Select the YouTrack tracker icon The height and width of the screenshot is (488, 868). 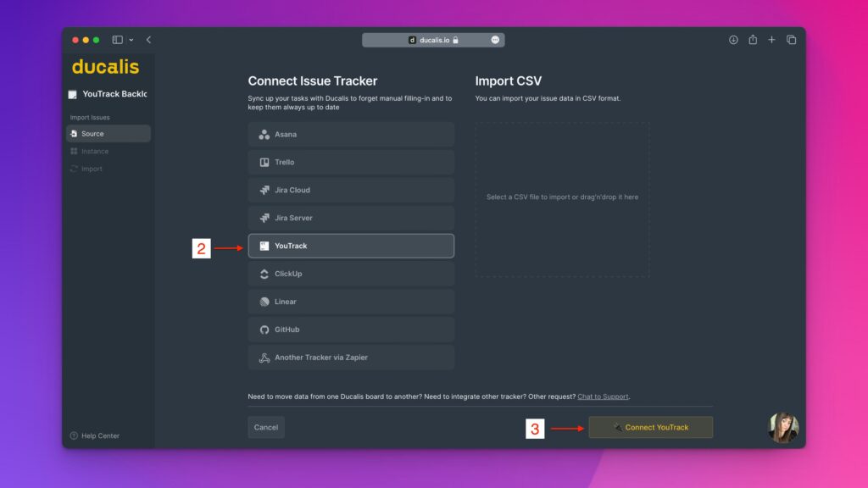[x=264, y=246]
